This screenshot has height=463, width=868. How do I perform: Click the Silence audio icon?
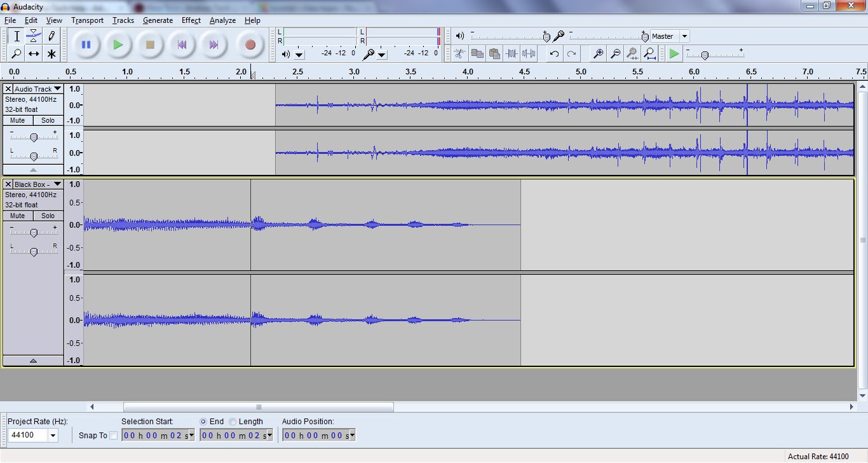tap(529, 54)
